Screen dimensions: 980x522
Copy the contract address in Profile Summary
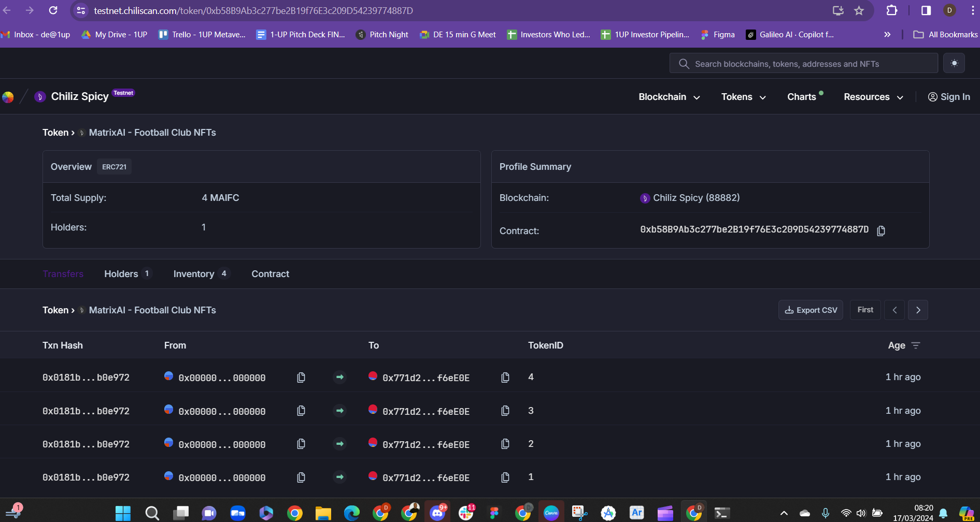881,230
